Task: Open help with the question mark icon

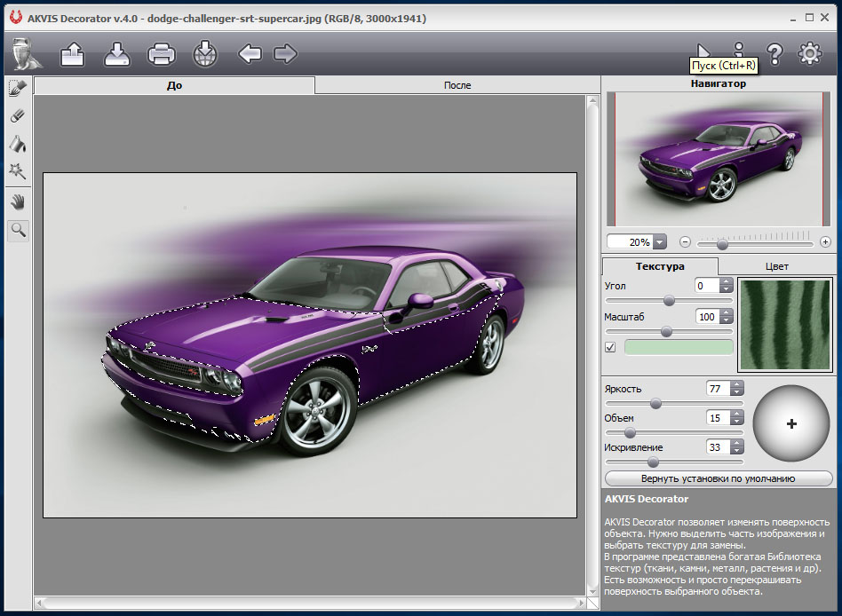Action: 774,53
